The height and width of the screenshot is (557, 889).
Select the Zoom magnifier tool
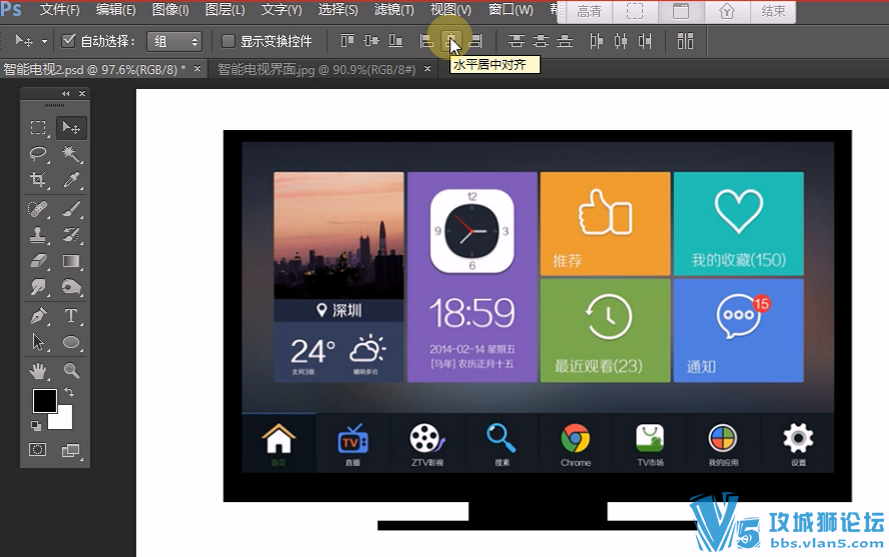(71, 370)
